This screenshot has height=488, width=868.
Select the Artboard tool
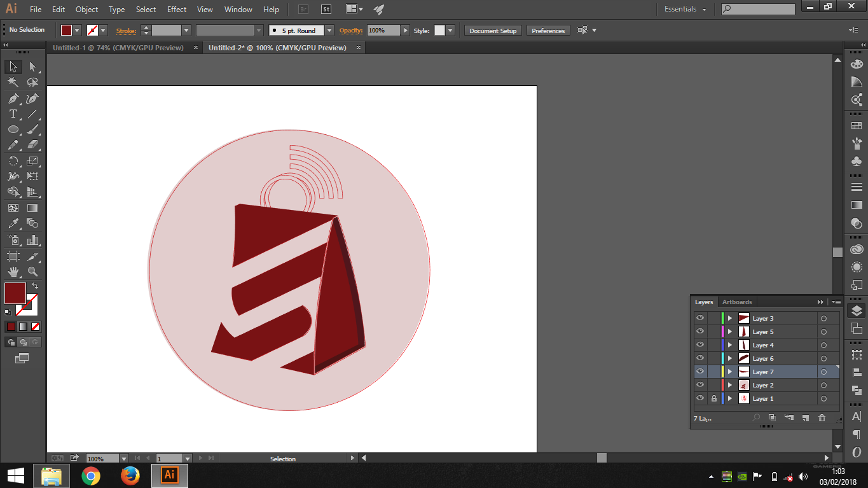[13, 256]
